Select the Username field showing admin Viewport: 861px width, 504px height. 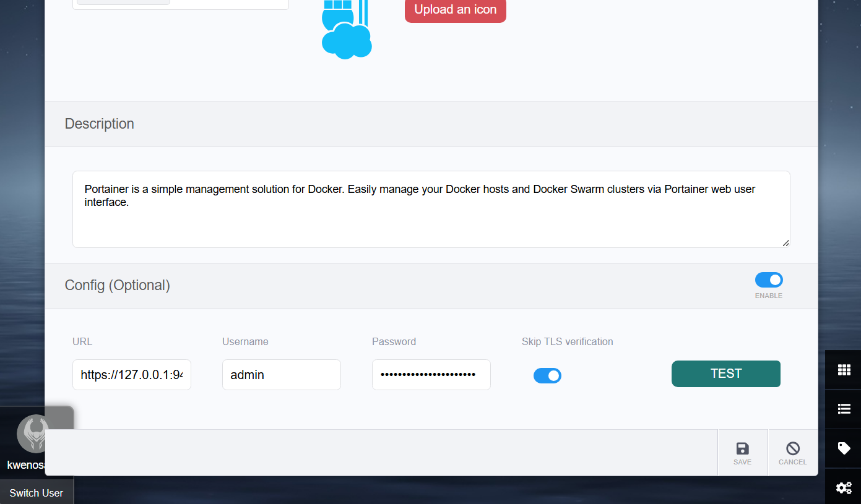(281, 374)
